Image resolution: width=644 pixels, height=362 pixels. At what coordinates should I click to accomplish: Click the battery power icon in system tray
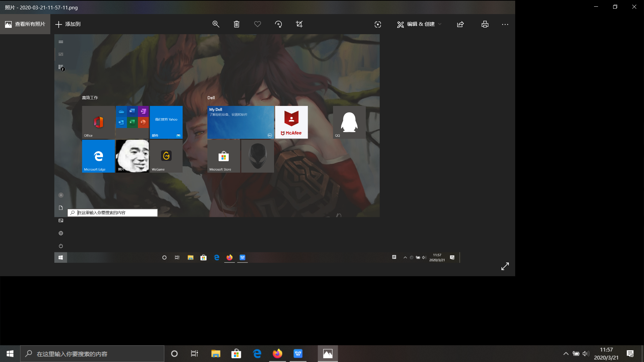[576, 354]
